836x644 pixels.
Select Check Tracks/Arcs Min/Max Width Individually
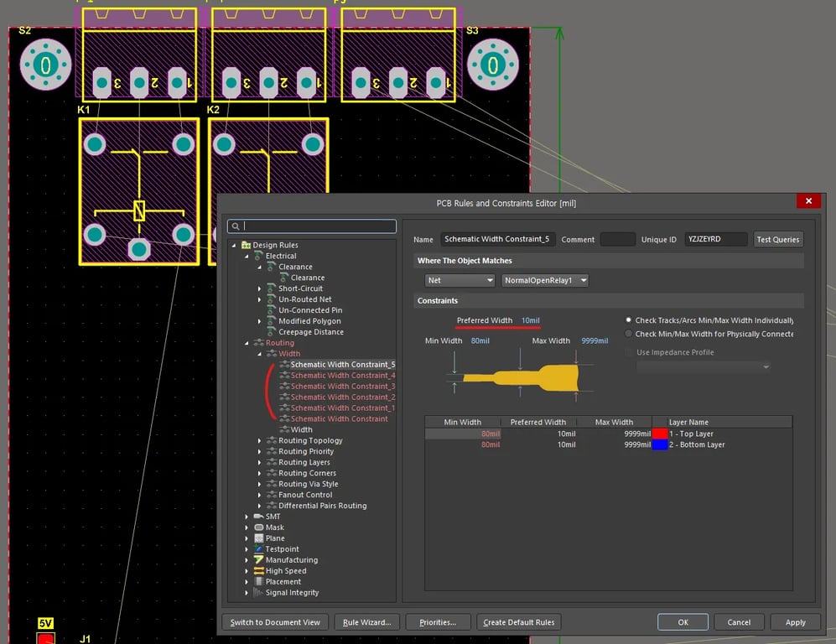[630, 320]
